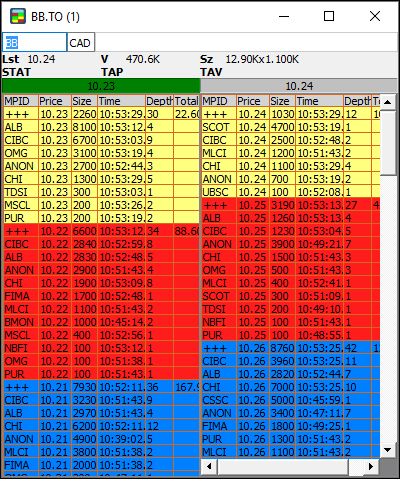This screenshot has width=400, height=479.
Task: Click the gray 10.24 ask price bar
Action: (299, 86)
